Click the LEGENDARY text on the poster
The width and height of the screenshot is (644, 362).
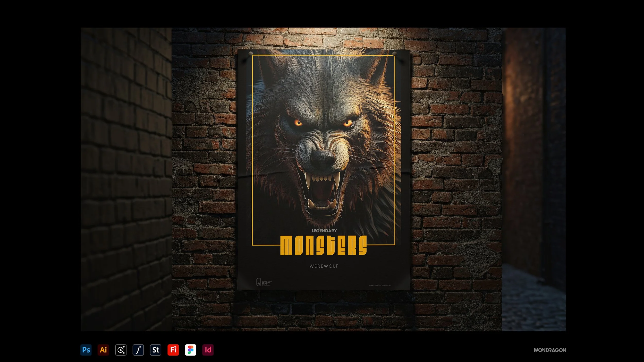pyautogui.click(x=324, y=231)
